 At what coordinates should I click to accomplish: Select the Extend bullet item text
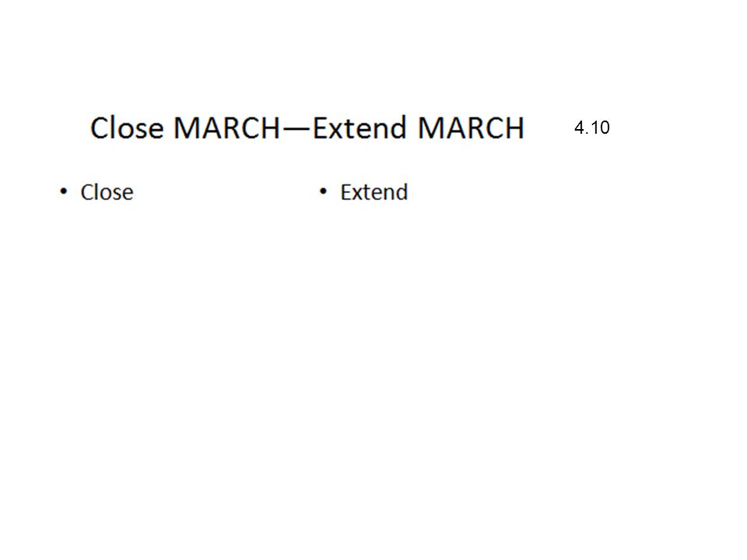[x=374, y=192]
